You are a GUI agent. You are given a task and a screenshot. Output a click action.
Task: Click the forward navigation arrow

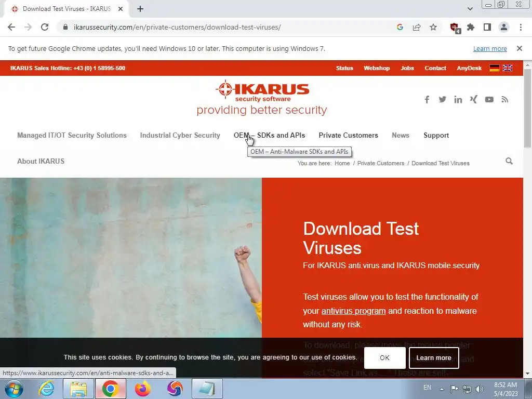(28, 27)
